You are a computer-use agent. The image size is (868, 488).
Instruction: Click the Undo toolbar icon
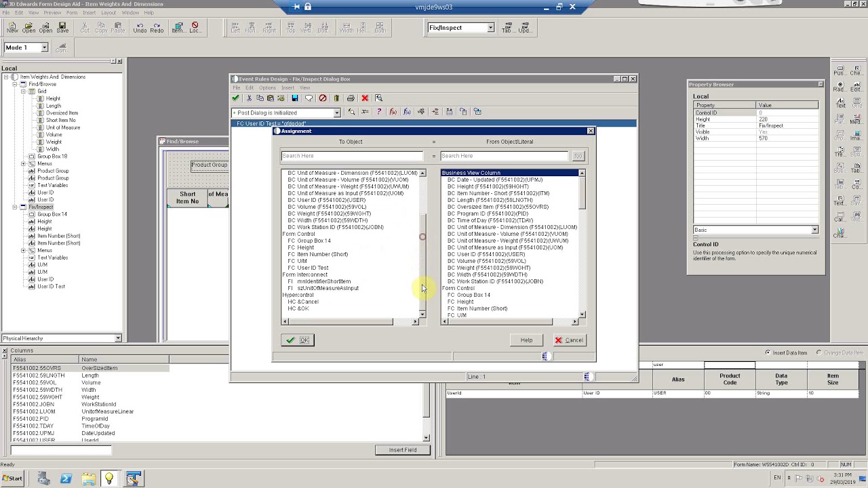coord(140,28)
